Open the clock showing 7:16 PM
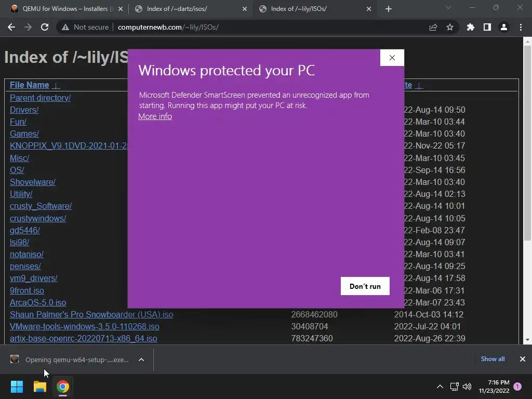 [494, 387]
